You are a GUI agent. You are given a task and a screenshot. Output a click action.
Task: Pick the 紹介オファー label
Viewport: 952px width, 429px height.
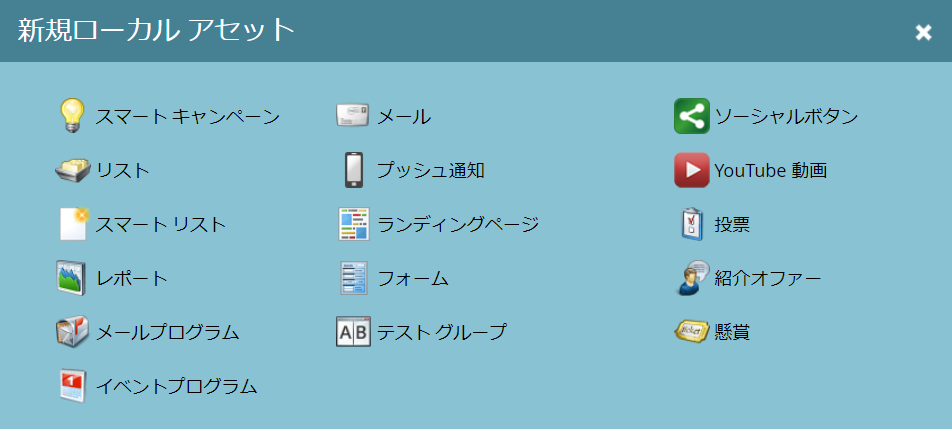(768, 279)
